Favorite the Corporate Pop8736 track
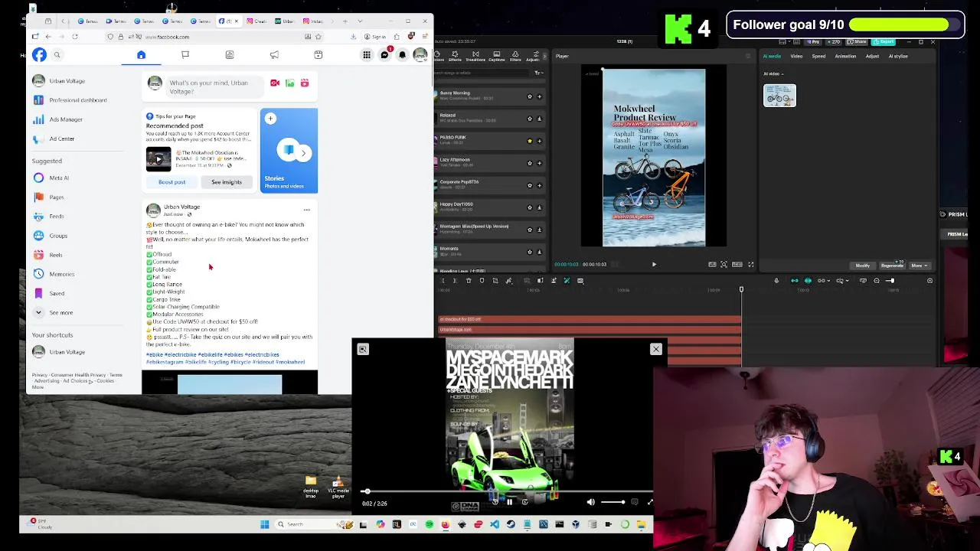Image resolution: width=980 pixels, height=551 pixels. (529, 185)
